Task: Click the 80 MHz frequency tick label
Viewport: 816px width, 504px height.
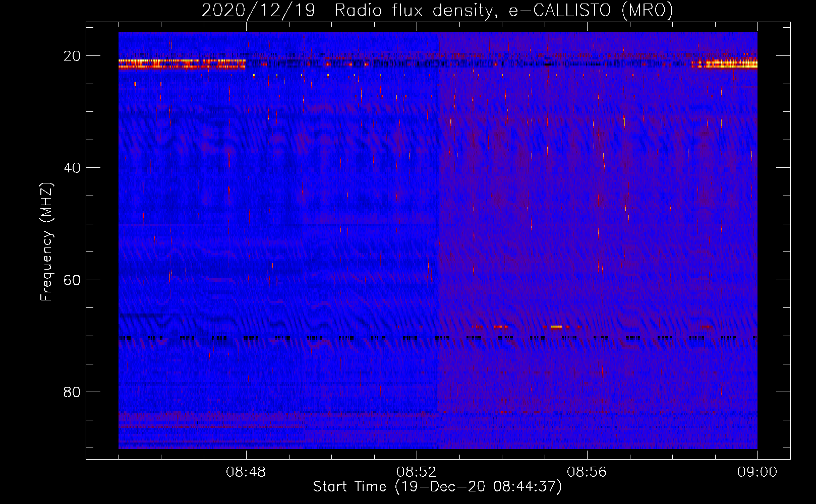Action: (72, 392)
